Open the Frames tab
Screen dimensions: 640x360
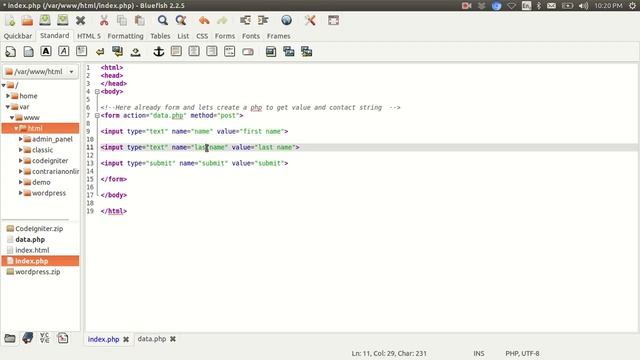point(278,36)
